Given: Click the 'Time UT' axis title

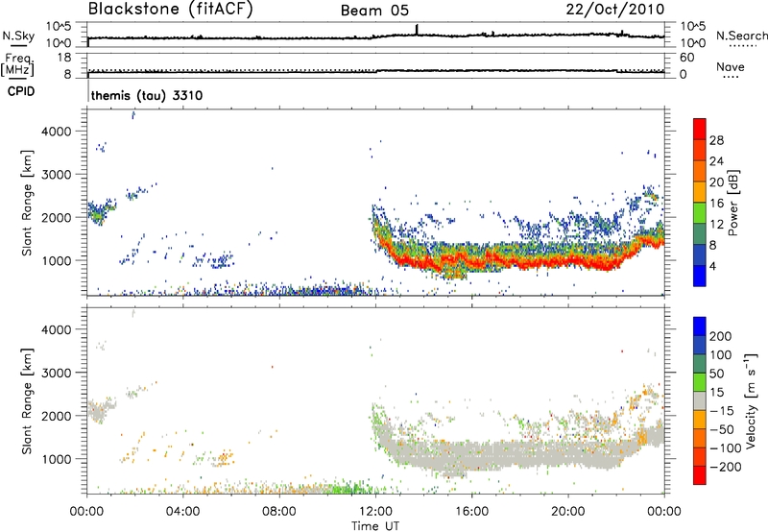Looking at the screenshot, I should [x=375, y=526].
